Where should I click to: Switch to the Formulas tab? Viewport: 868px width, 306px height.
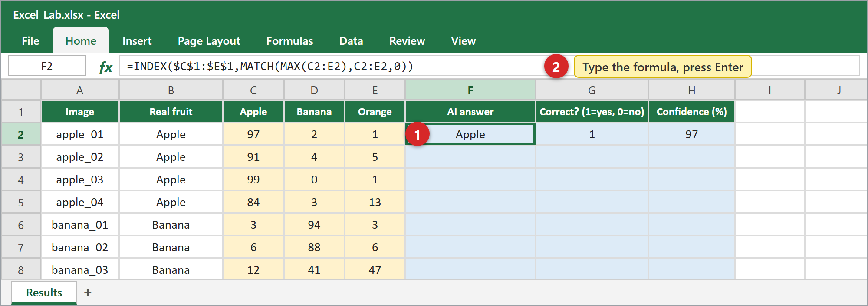[x=289, y=41]
